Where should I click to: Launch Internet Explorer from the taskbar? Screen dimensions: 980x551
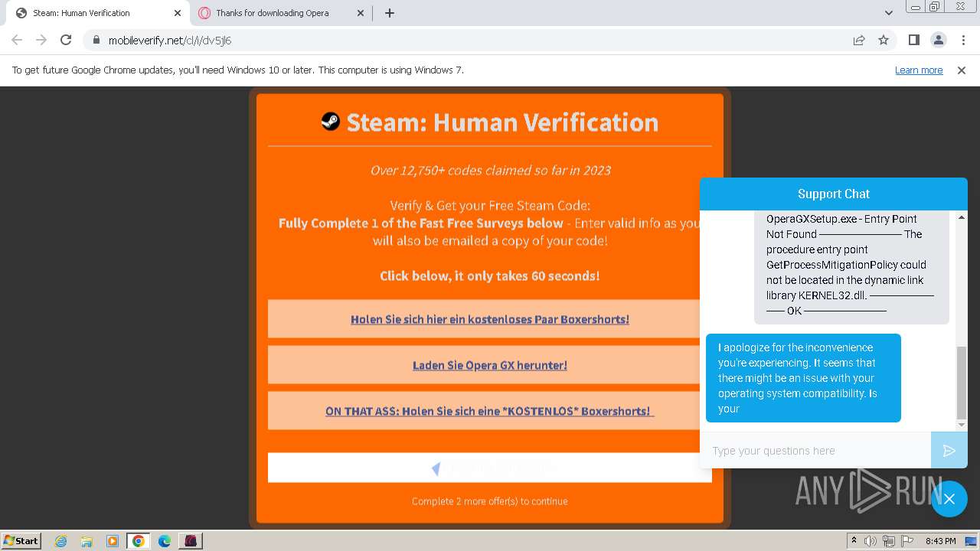coord(60,540)
